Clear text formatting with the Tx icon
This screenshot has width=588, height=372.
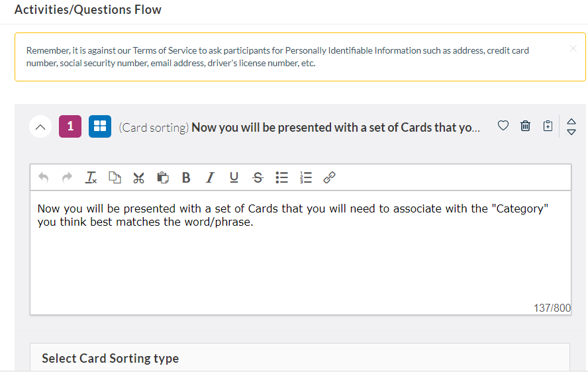(x=91, y=177)
